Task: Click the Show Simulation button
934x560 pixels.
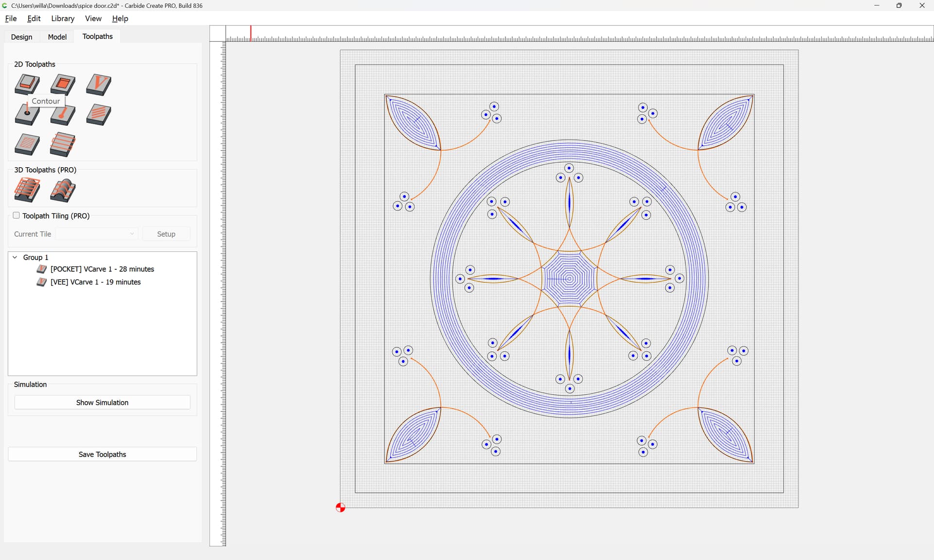Action: click(102, 402)
